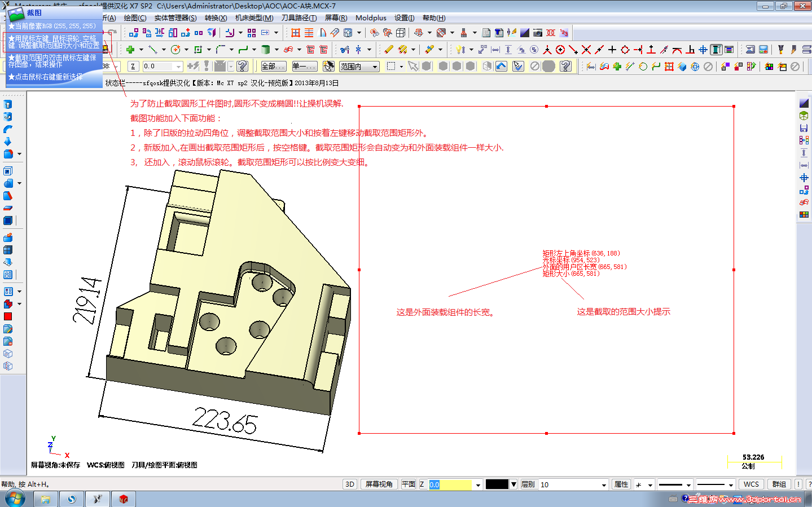Switch to the Mastercam taskbar button
The width and height of the screenshot is (812, 507).
click(98, 499)
